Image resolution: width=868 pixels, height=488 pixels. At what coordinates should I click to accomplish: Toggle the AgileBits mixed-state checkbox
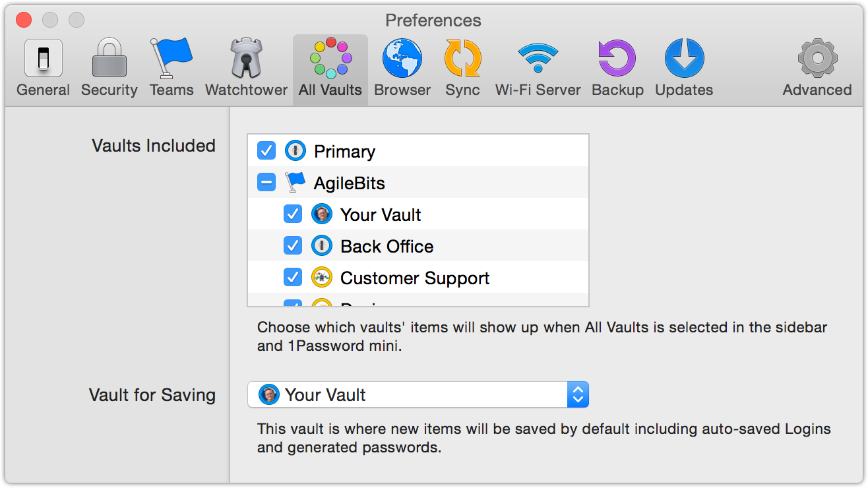(266, 183)
